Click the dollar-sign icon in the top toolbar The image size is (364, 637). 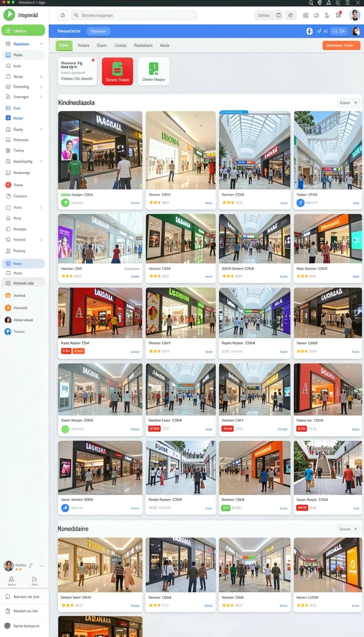[327, 15]
